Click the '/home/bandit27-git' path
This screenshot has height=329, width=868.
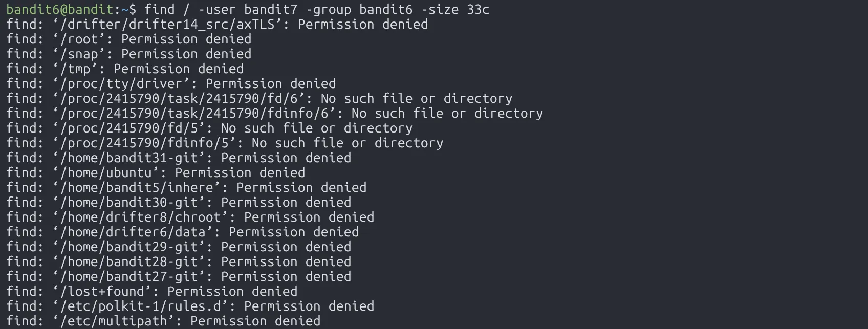133,276
